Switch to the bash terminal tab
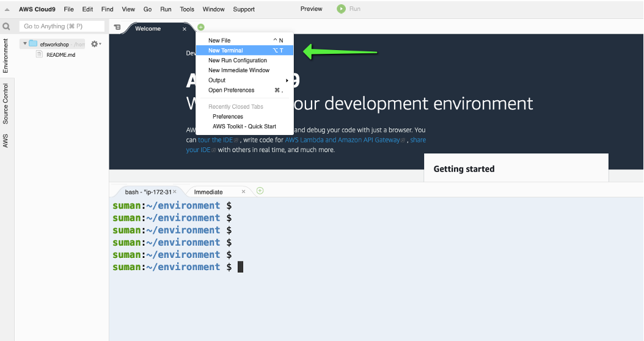 (x=148, y=192)
